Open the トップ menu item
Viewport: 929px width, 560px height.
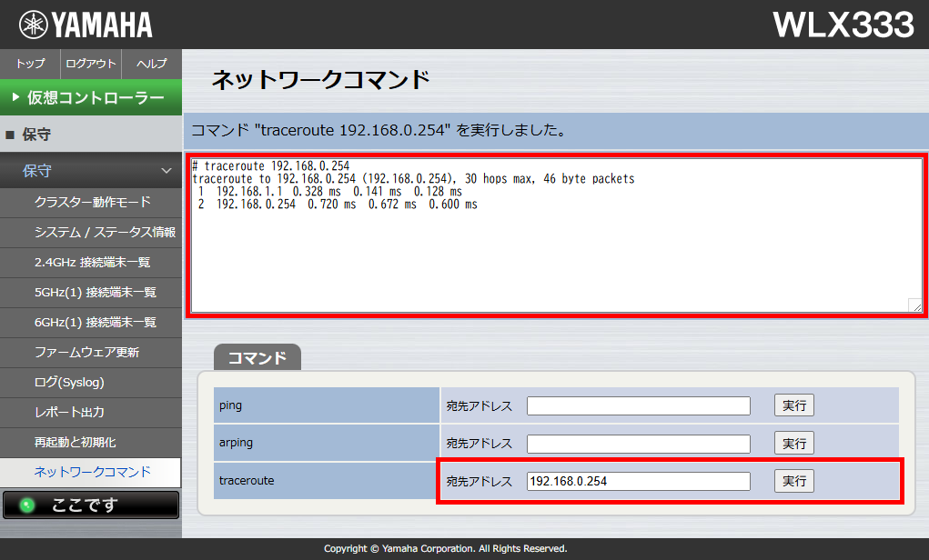(x=30, y=64)
